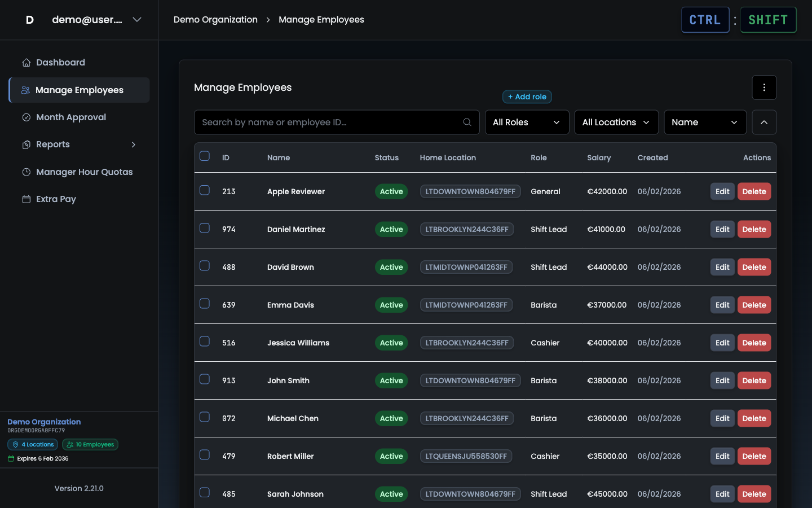Screen dimensions: 812x508
Task: Open the Reports submenu chevron
Action: tap(133, 144)
